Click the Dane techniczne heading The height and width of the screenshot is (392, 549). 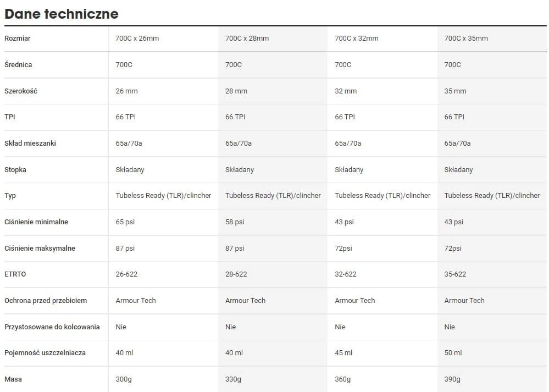[61, 14]
